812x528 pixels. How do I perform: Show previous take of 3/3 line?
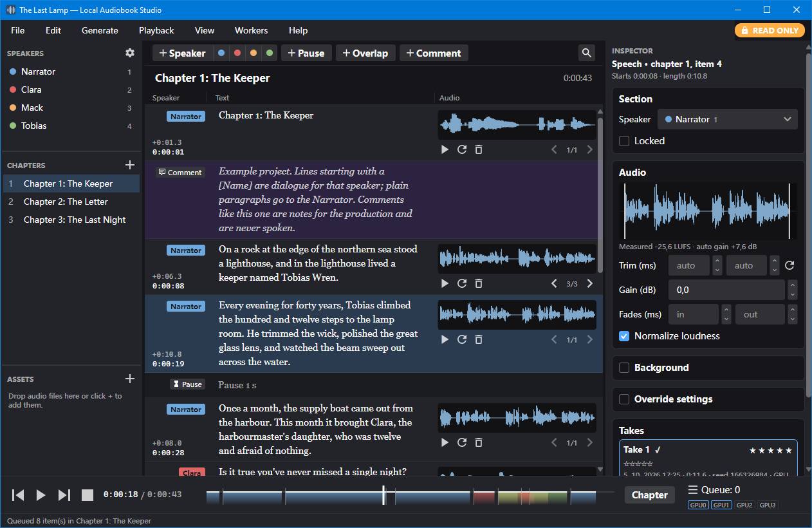(x=554, y=283)
